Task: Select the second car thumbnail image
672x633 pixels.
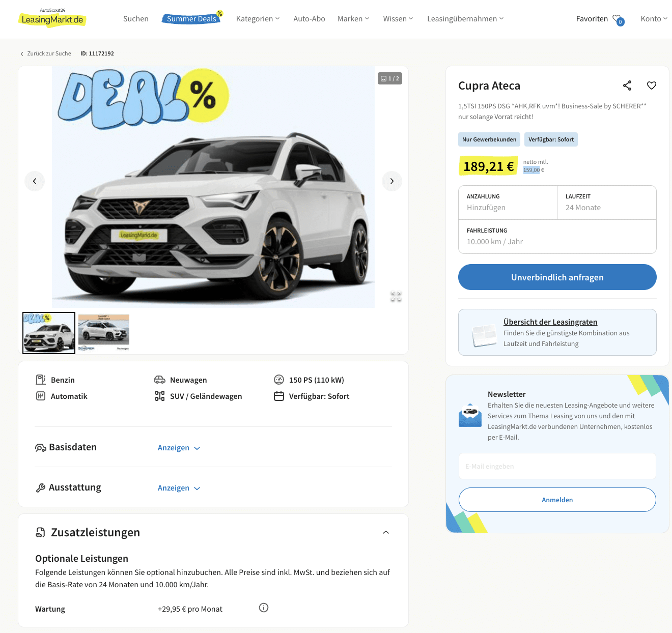Action: [x=104, y=333]
